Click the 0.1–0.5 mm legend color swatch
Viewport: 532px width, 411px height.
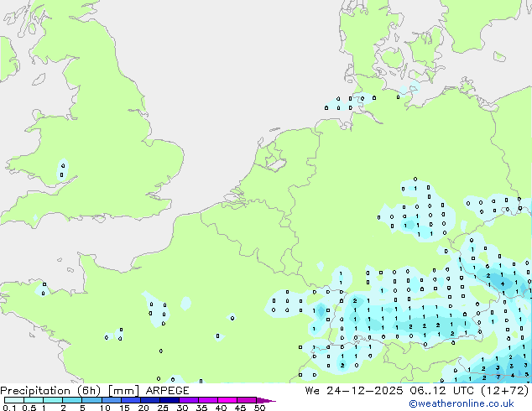click(x=14, y=400)
